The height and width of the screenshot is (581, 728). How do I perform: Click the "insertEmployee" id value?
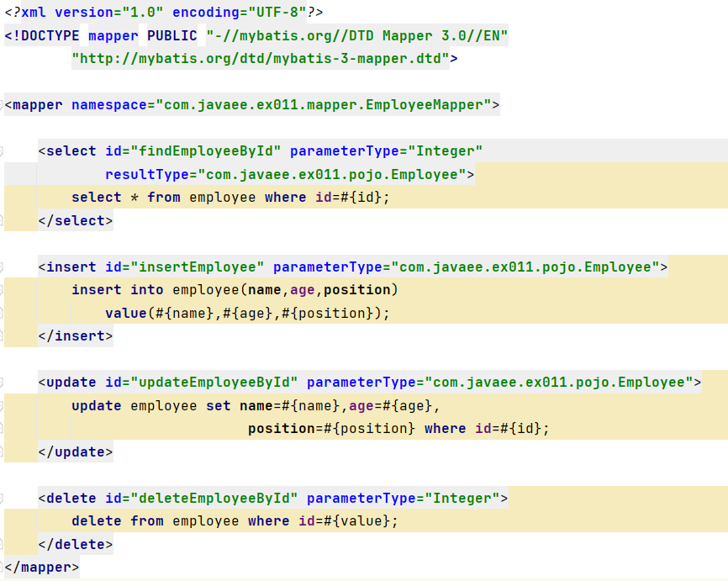[x=198, y=267]
